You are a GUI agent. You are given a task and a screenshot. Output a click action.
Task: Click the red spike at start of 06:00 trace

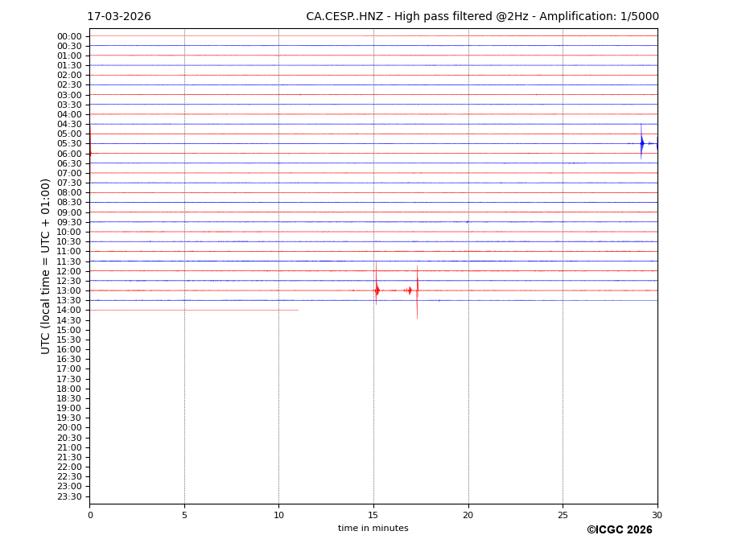point(90,153)
